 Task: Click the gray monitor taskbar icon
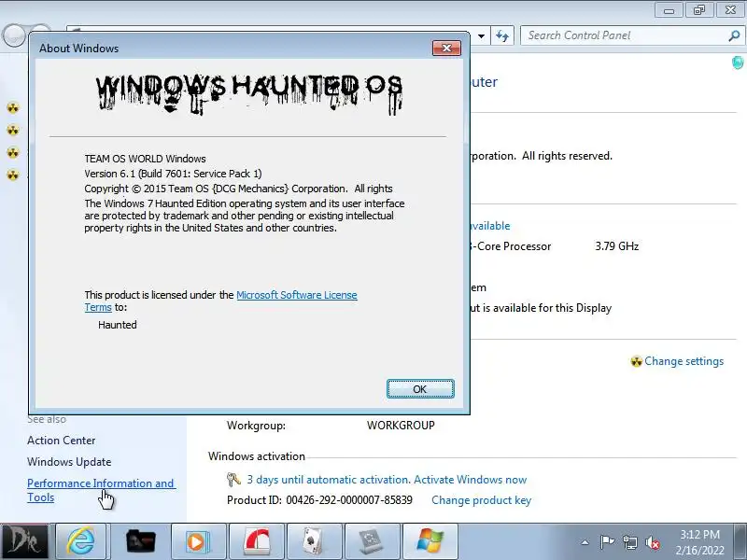tap(371, 541)
